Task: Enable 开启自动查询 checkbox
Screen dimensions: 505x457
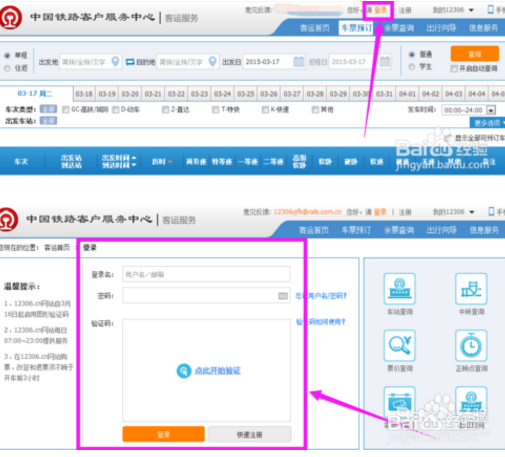Action: (454, 69)
